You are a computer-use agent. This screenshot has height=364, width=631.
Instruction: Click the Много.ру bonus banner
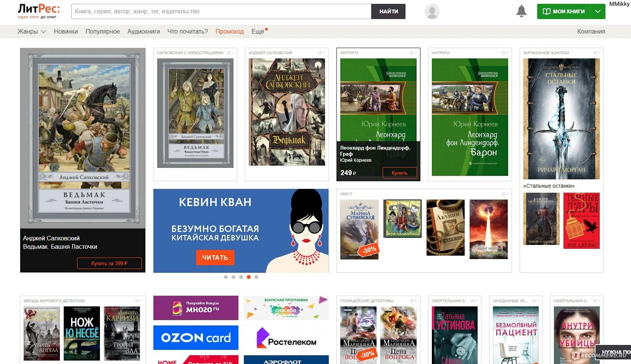[x=196, y=308]
